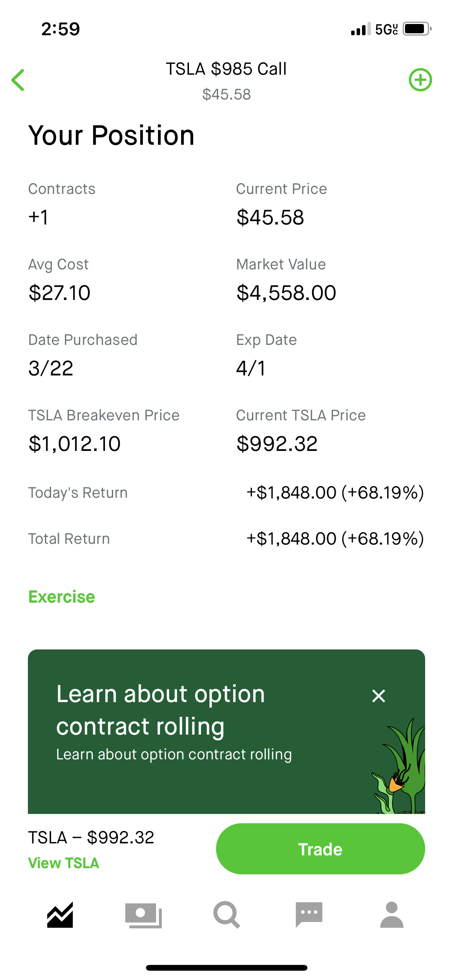Tap the green back chevron
453x980 pixels.
18,80
